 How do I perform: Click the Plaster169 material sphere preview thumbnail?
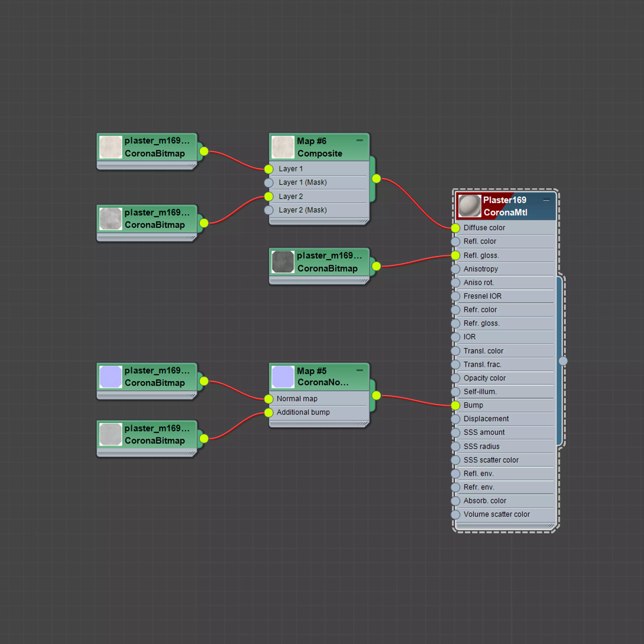pos(469,206)
